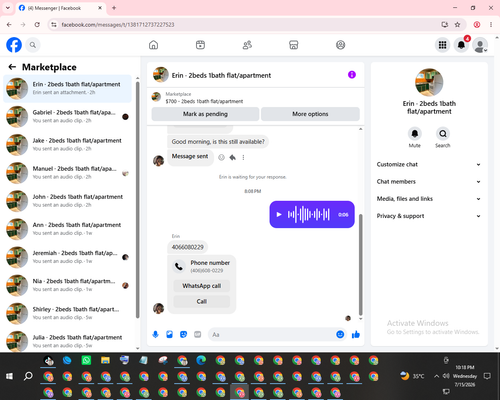Choose a sticker icon
Screen dimensions: 500x400
coord(183,334)
